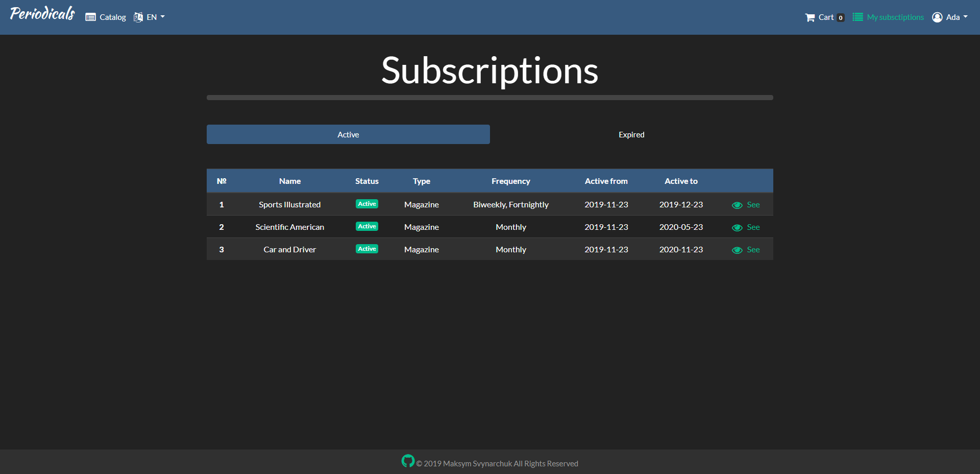Click start date 2019-11-23 for Sports Illustrated
This screenshot has height=474, width=980.
(606, 205)
